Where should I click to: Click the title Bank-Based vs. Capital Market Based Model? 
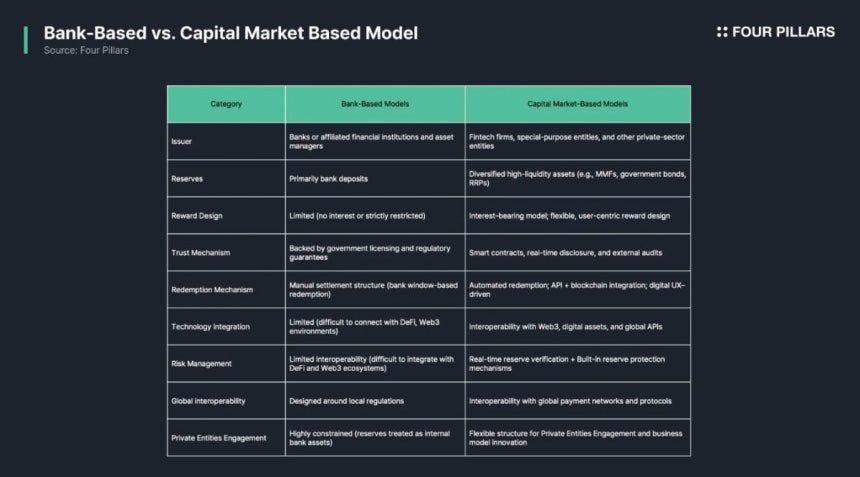[x=230, y=33]
